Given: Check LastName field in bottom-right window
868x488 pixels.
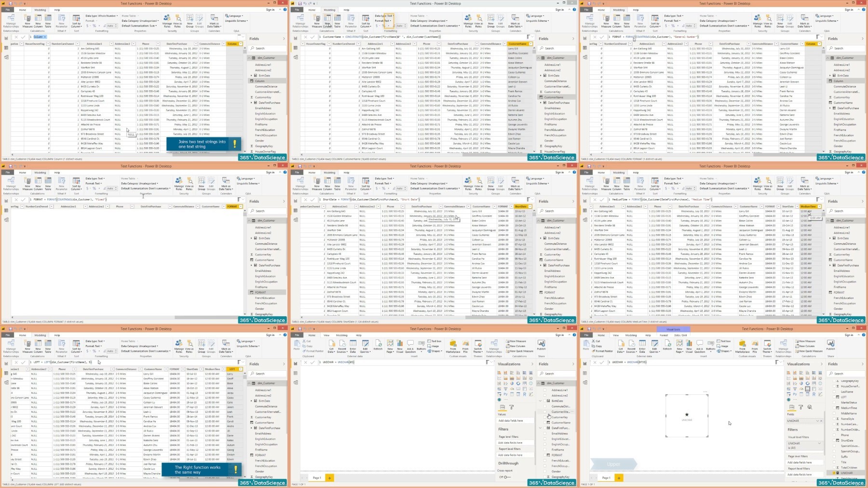Looking at the screenshot, I should coord(834,391).
